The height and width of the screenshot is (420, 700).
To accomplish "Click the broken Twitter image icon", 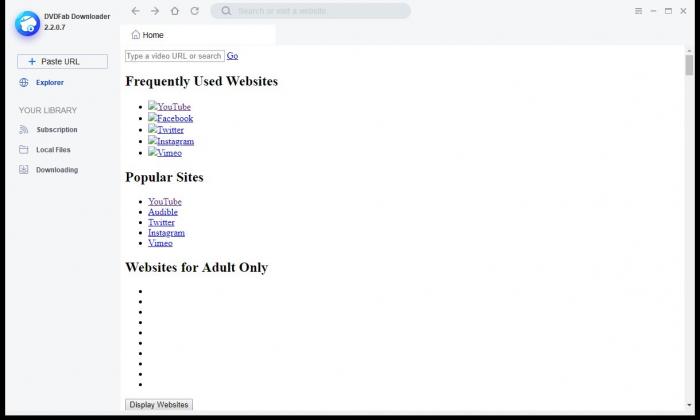I will (x=153, y=129).
